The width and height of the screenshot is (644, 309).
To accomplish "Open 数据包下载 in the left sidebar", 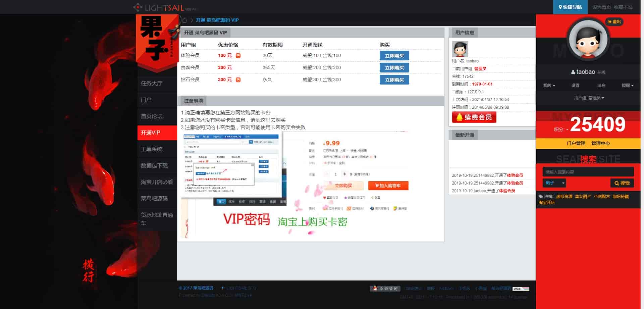I will click(157, 165).
